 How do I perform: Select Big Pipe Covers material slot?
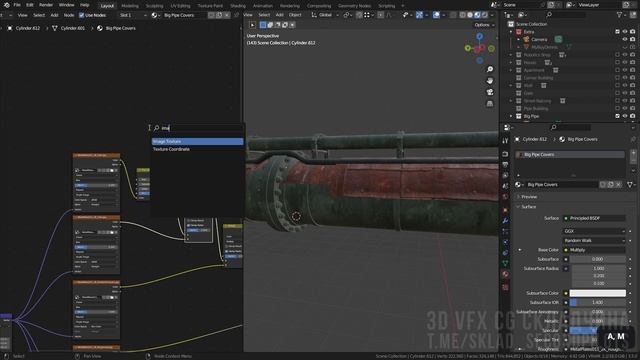tap(570, 155)
